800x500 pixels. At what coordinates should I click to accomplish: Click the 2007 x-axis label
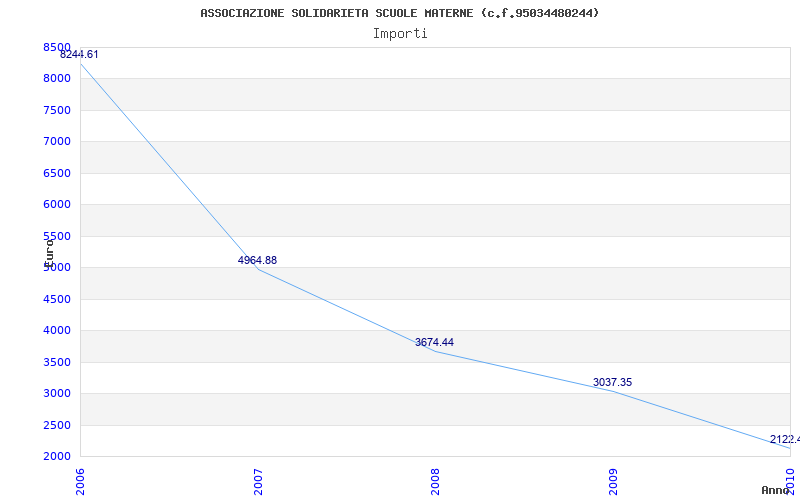click(258, 482)
